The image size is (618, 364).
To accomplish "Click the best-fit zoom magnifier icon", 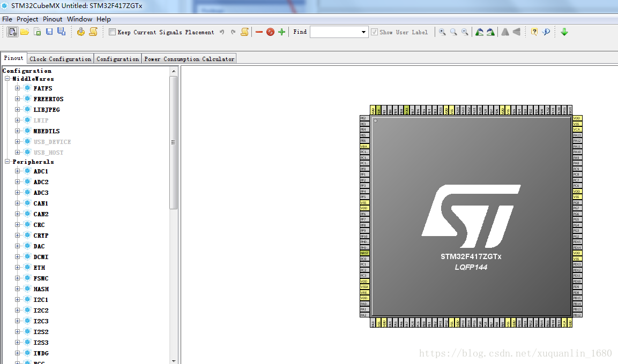I will coord(453,32).
